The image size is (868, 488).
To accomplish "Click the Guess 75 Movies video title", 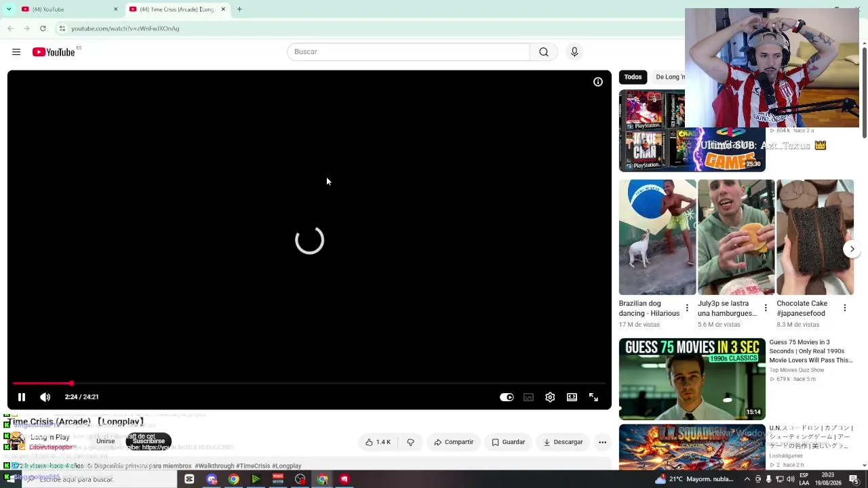I will [811, 351].
